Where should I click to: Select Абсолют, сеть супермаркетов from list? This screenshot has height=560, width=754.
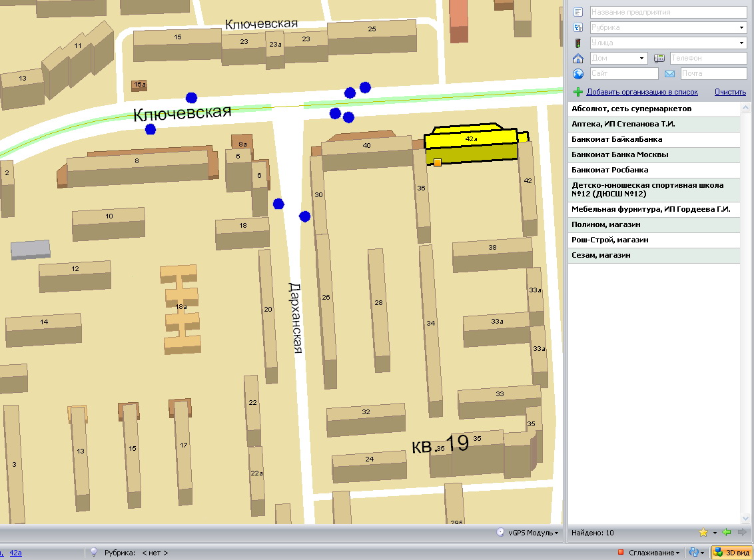pyautogui.click(x=631, y=109)
